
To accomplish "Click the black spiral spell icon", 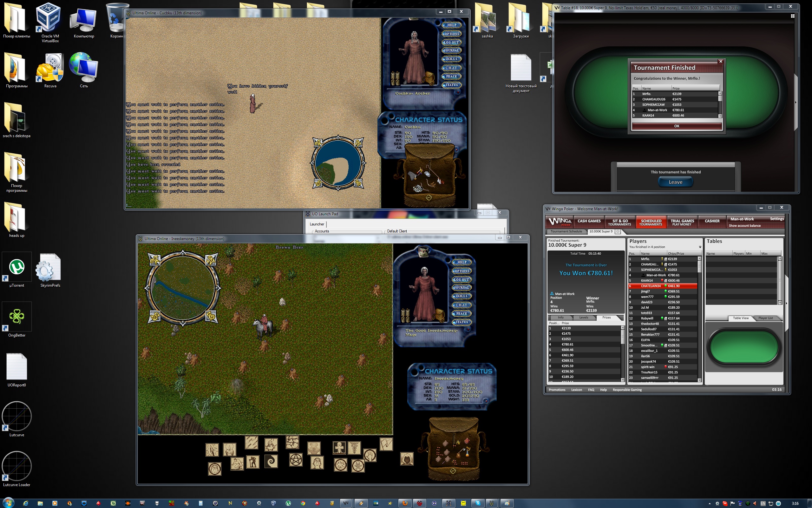I will tap(271, 461).
